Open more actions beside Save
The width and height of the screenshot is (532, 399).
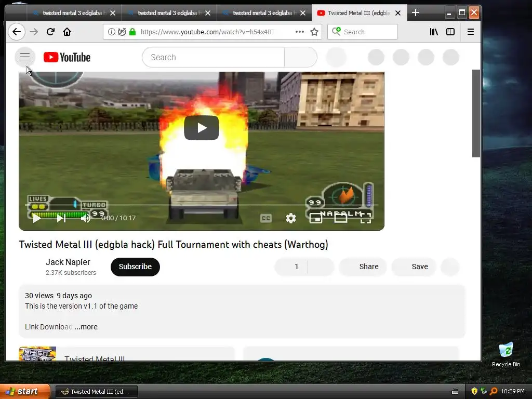pyautogui.click(x=450, y=267)
